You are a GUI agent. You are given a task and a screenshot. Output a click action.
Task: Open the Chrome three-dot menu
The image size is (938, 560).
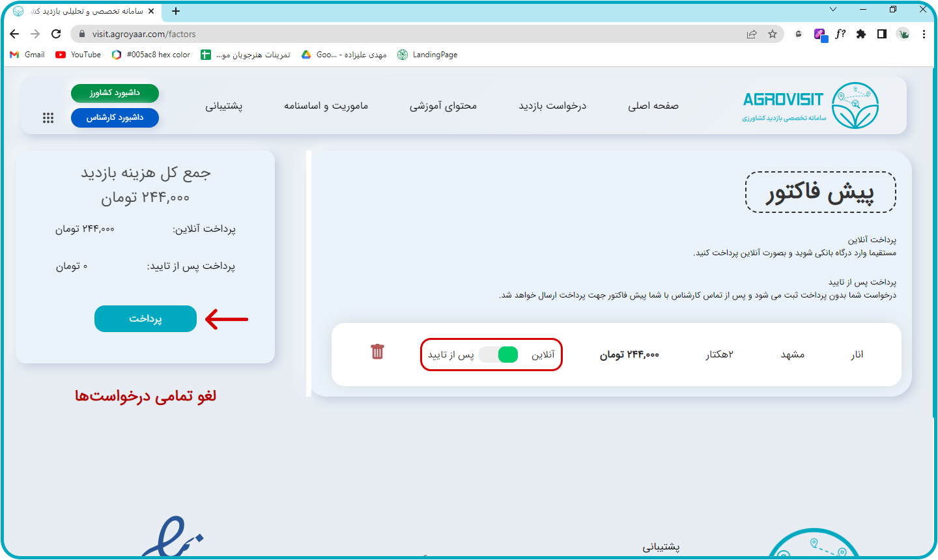[x=924, y=34]
